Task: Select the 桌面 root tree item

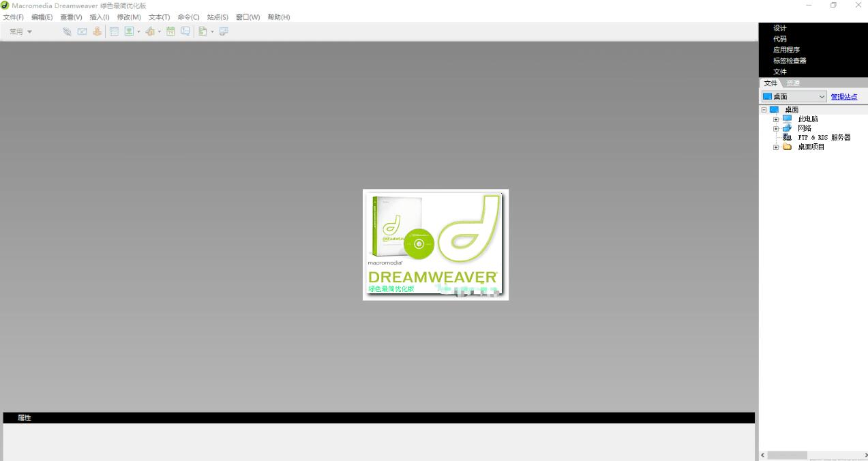Action: [x=791, y=110]
